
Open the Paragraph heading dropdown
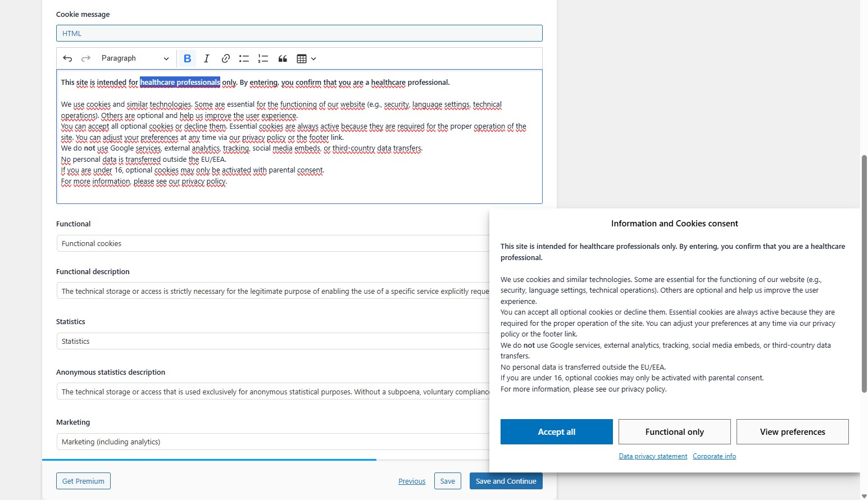click(135, 58)
